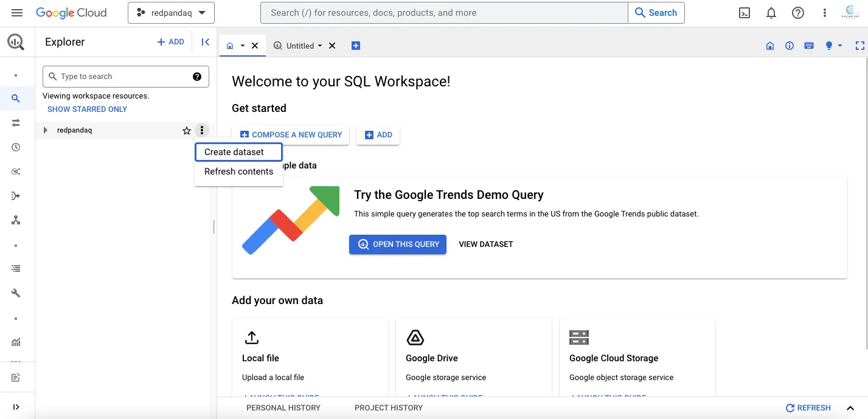Open the top bar three-dot settings menu
868x419 pixels.
(825, 13)
